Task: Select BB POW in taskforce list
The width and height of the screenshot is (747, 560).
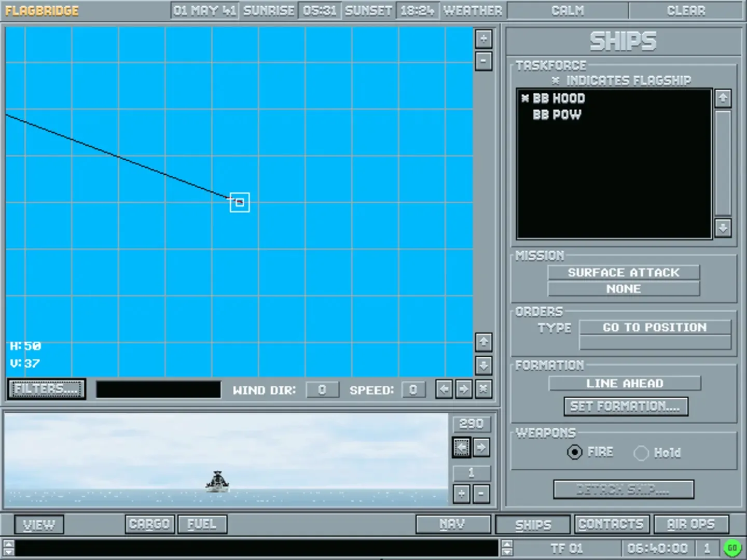Action: click(x=557, y=115)
